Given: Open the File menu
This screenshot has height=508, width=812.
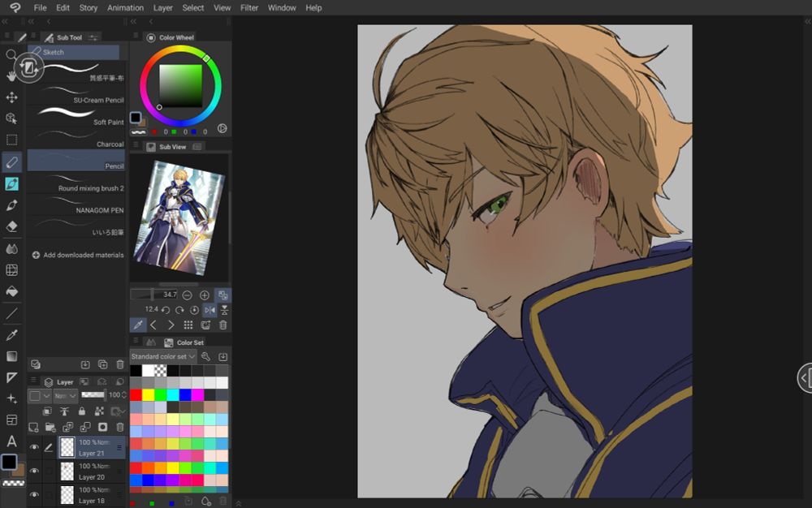Looking at the screenshot, I should pyautogui.click(x=40, y=8).
